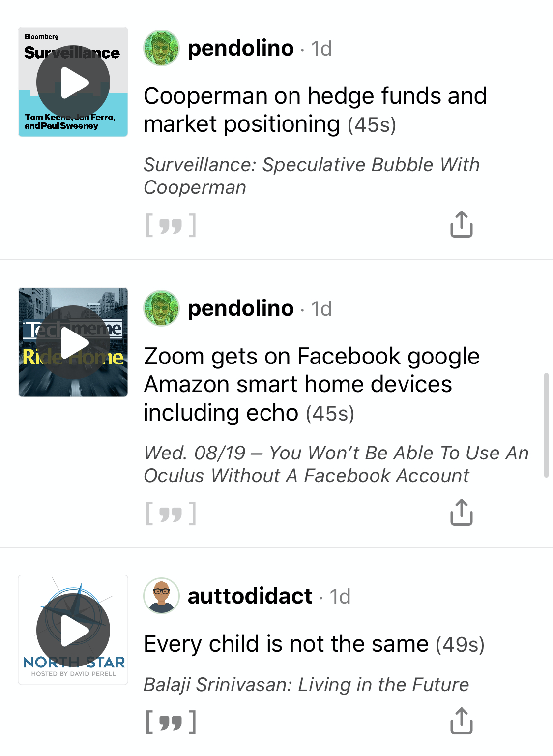Open pendolino's avatar on second post

[161, 308]
